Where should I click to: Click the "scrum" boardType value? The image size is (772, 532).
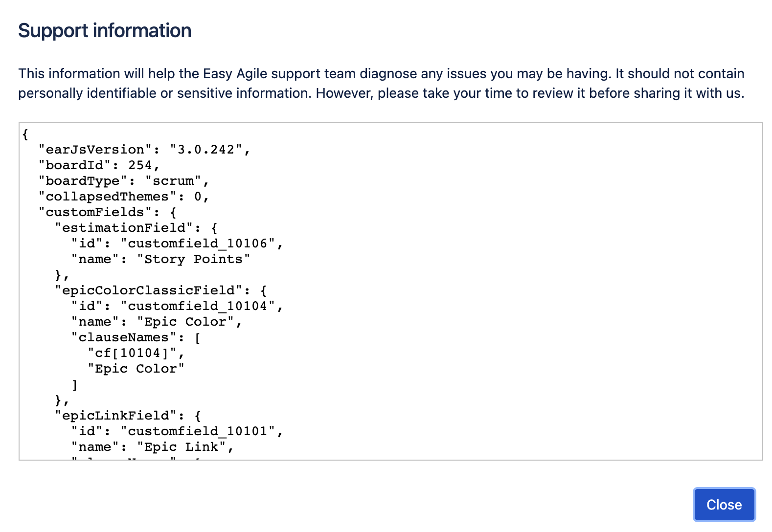pos(173,181)
